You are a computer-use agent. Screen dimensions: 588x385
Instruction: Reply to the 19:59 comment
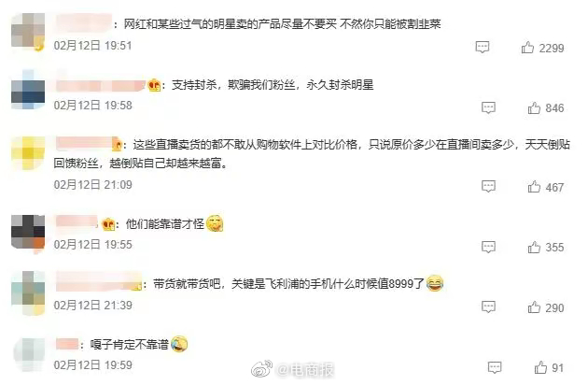(x=495, y=367)
